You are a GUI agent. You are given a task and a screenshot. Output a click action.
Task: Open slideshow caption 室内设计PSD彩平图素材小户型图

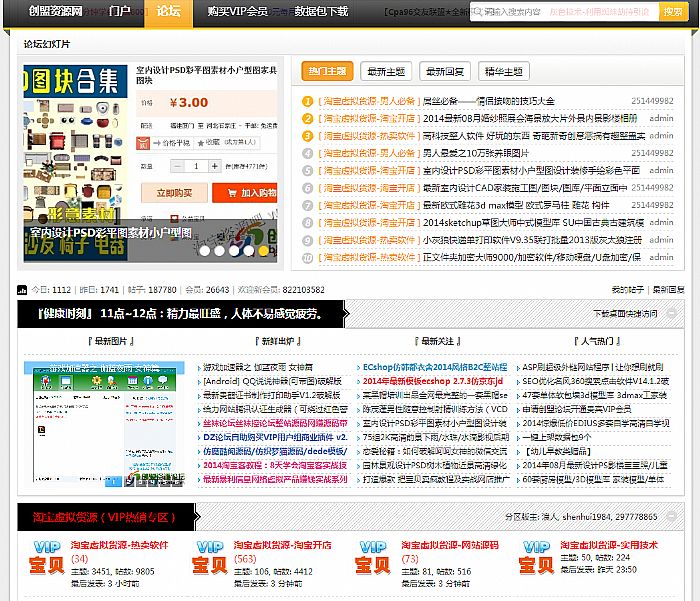point(111,232)
